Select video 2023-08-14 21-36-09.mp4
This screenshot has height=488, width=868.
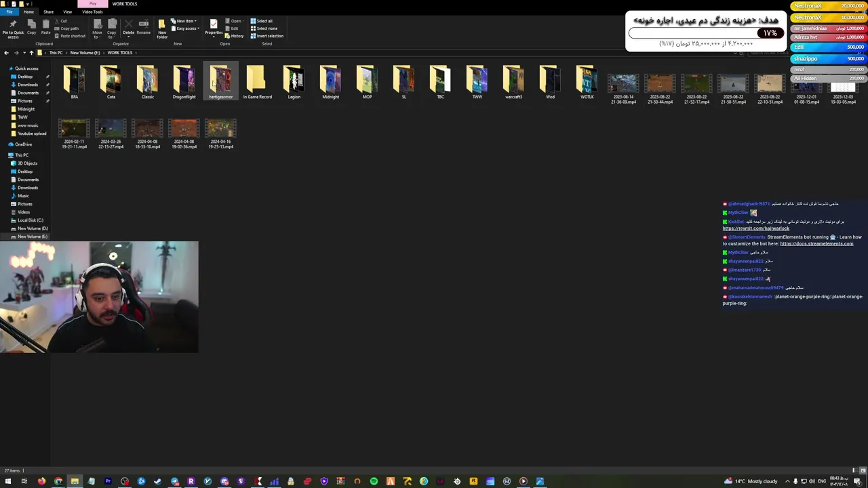tap(623, 89)
